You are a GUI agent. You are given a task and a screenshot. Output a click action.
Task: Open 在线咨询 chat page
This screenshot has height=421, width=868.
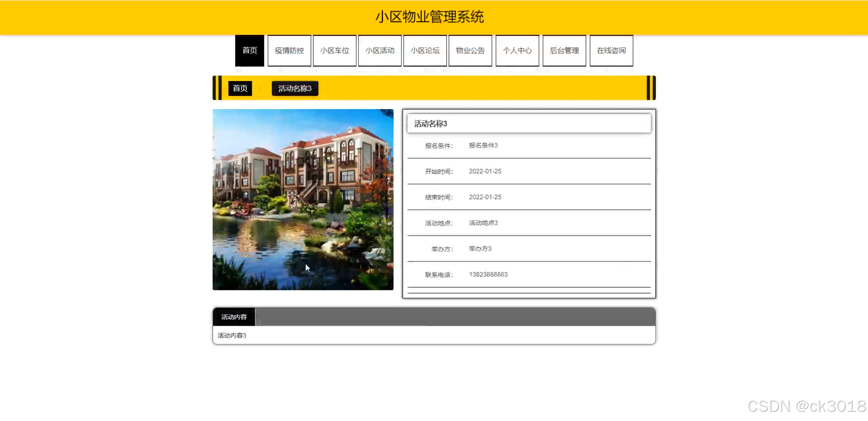click(x=611, y=50)
